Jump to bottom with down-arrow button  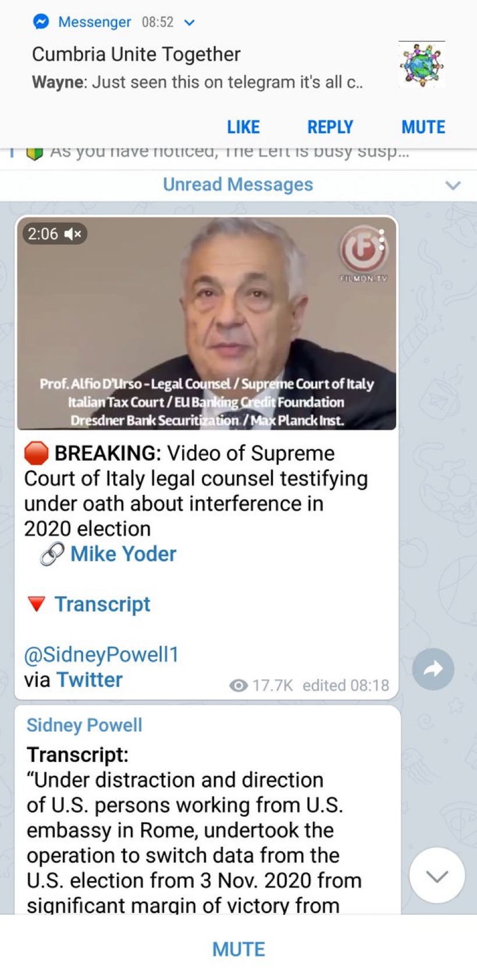[x=437, y=875]
